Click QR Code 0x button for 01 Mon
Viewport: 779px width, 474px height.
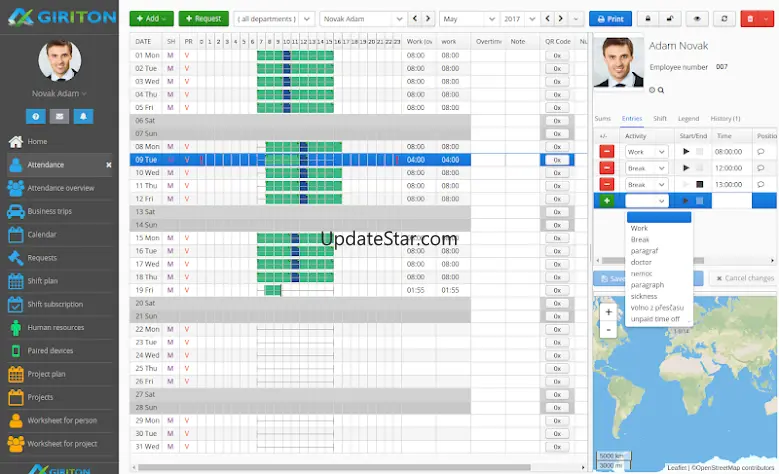[x=557, y=56]
